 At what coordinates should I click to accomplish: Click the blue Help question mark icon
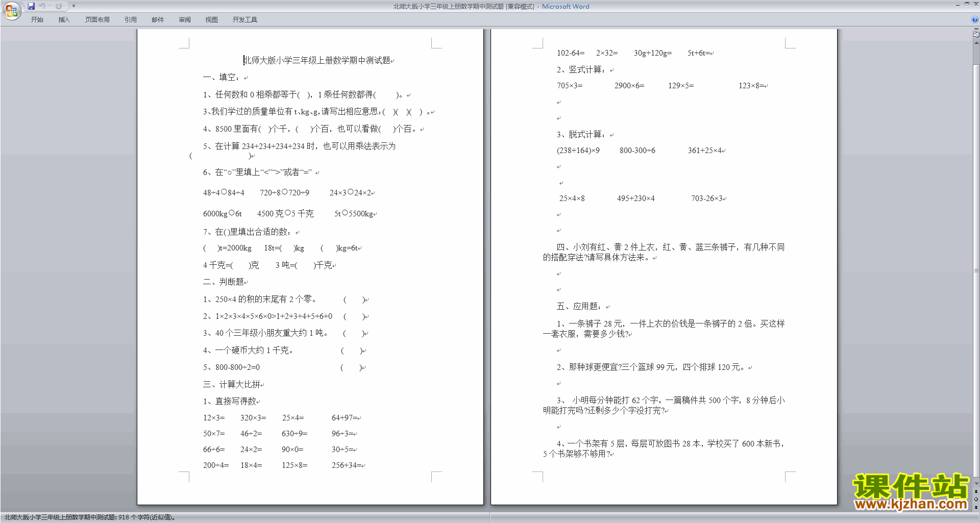pos(975,20)
